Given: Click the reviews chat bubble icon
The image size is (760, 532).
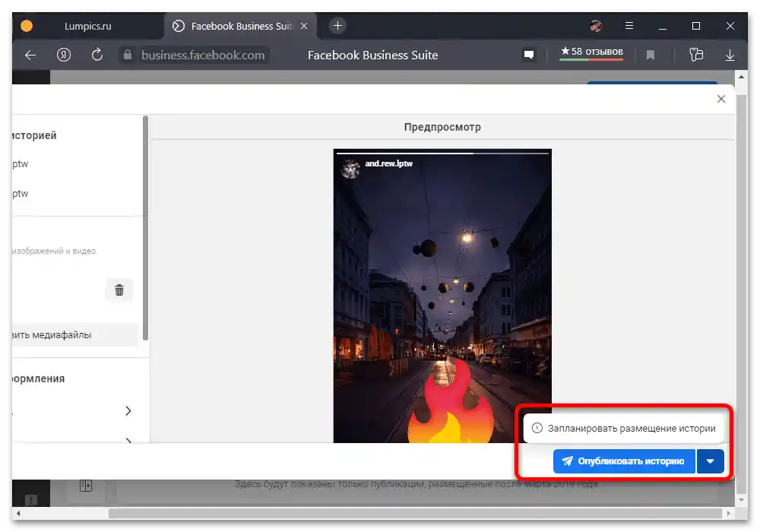Looking at the screenshot, I should tap(529, 55).
